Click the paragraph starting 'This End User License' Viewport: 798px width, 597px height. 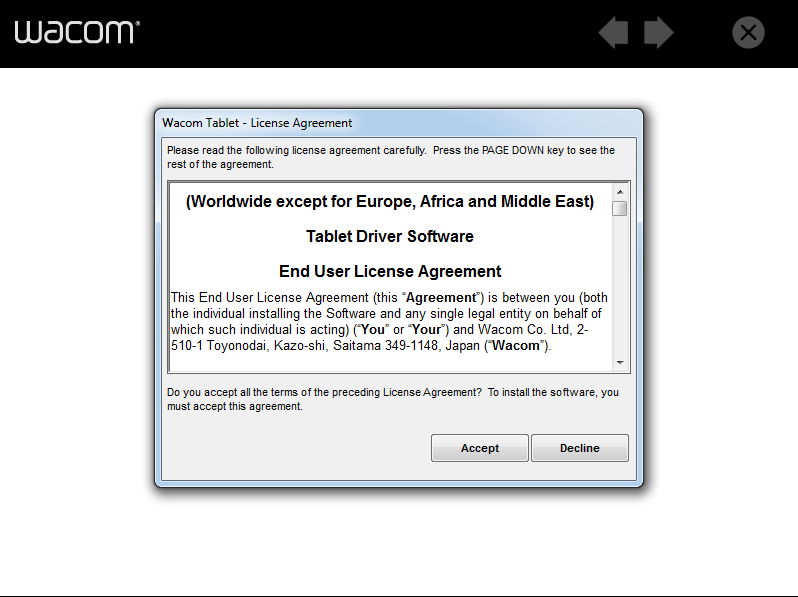(389, 322)
